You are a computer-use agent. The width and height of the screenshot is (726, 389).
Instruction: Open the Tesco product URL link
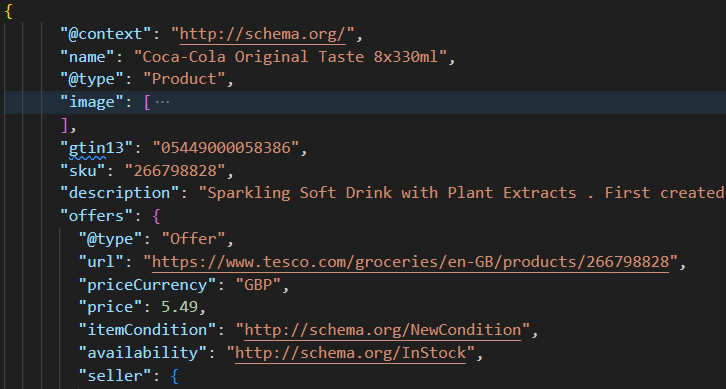point(410,262)
